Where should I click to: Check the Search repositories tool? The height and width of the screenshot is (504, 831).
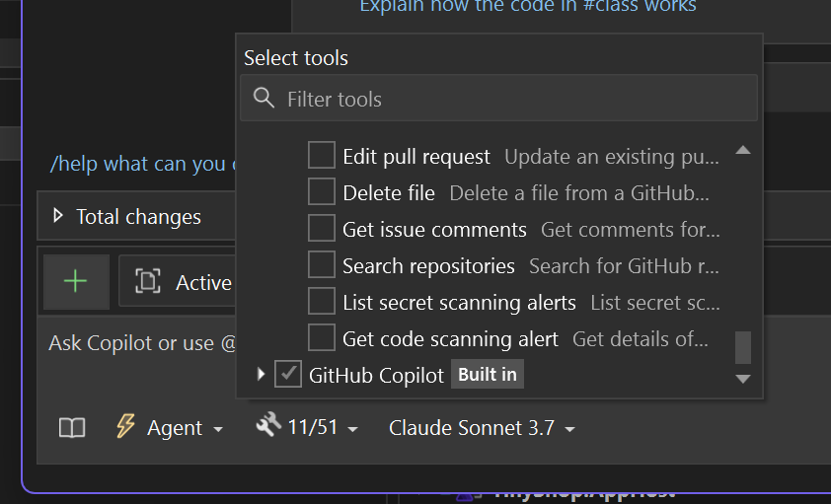tap(322, 265)
